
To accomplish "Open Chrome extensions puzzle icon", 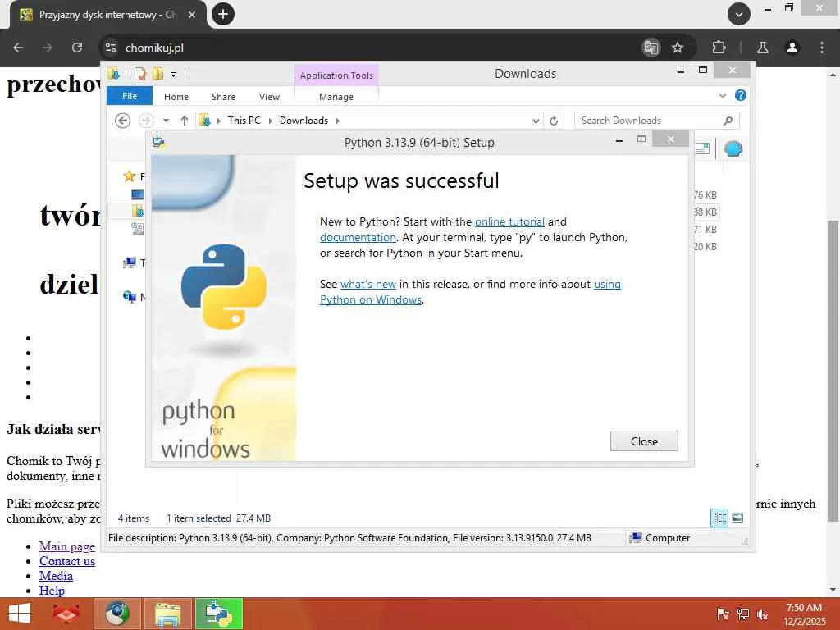I will (719, 48).
